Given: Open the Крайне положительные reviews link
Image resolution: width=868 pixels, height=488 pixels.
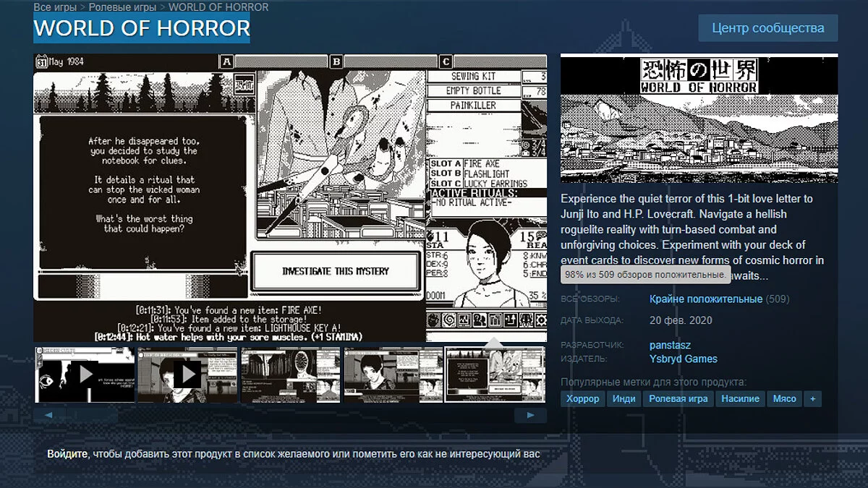Looking at the screenshot, I should (706, 299).
